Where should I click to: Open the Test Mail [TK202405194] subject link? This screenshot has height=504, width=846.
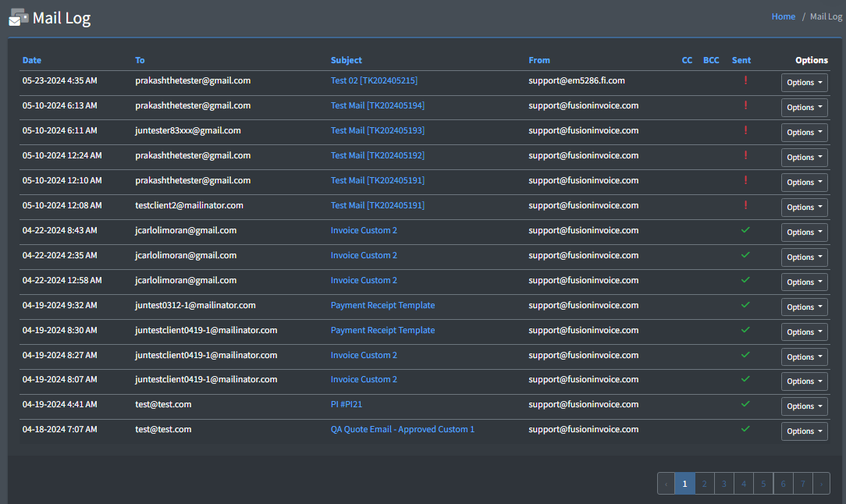tap(378, 105)
